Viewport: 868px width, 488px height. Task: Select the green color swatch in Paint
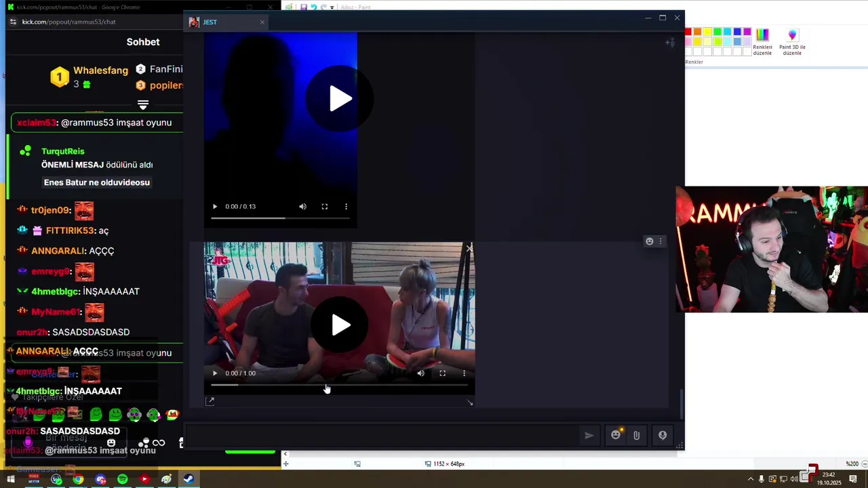(x=717, y=32)
